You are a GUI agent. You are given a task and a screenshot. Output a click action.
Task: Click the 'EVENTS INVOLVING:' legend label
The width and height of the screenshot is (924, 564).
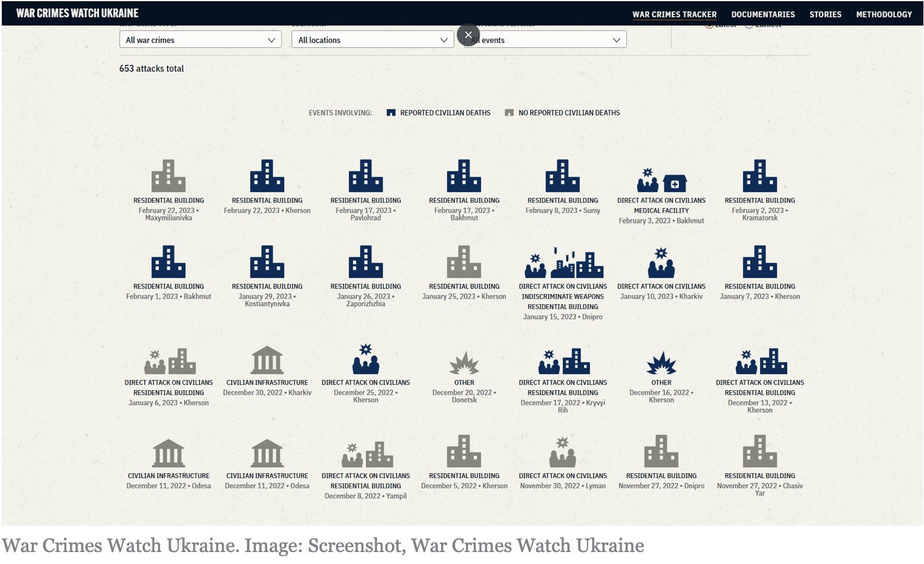[340, 113]
